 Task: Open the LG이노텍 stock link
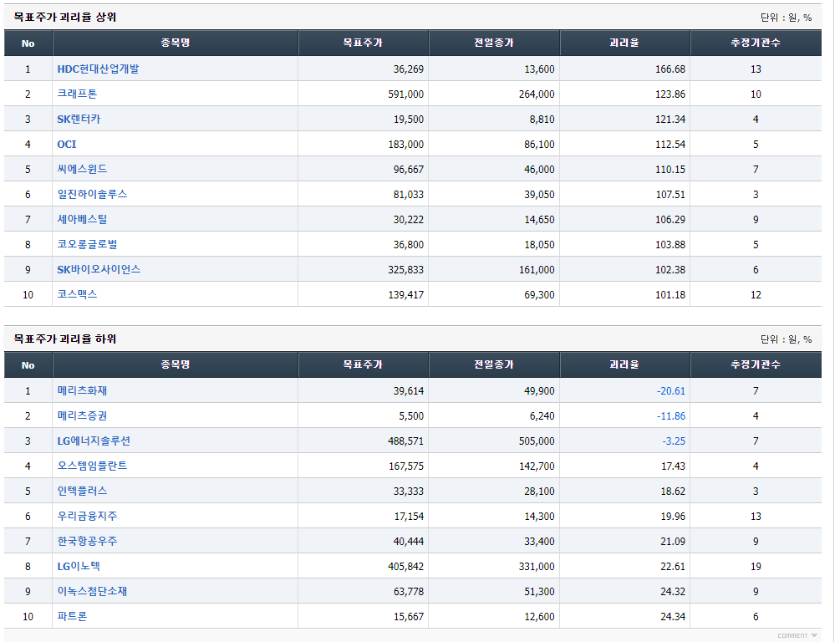(x=79, y=567)
